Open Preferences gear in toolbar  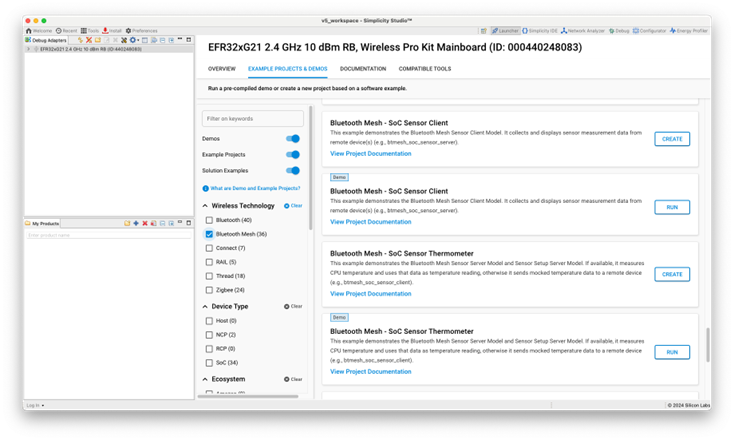(128, 31)
